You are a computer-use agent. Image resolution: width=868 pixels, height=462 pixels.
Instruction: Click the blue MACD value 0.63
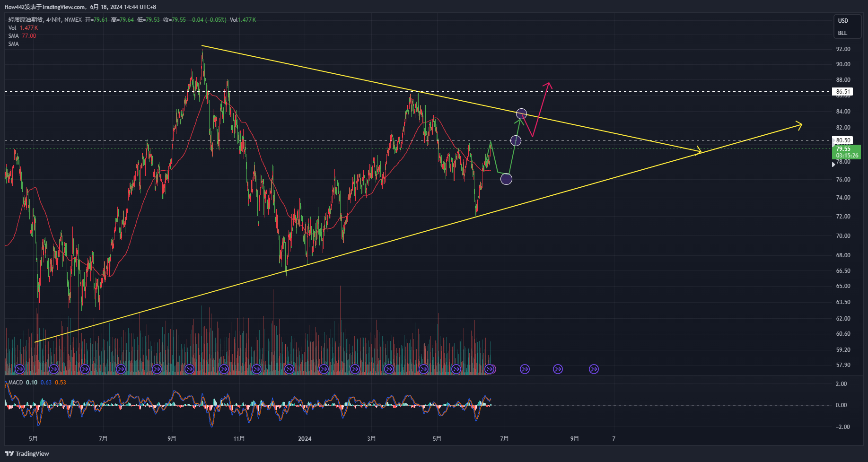click(46, 383)
